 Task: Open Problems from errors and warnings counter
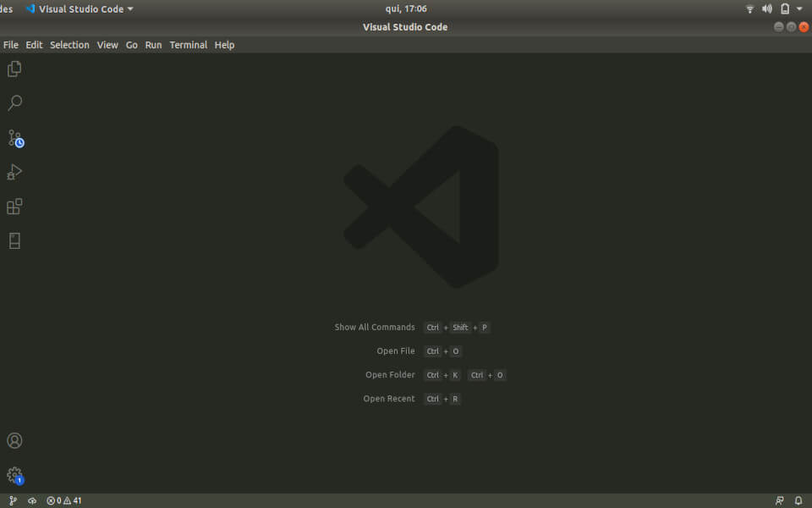[63, 500]
